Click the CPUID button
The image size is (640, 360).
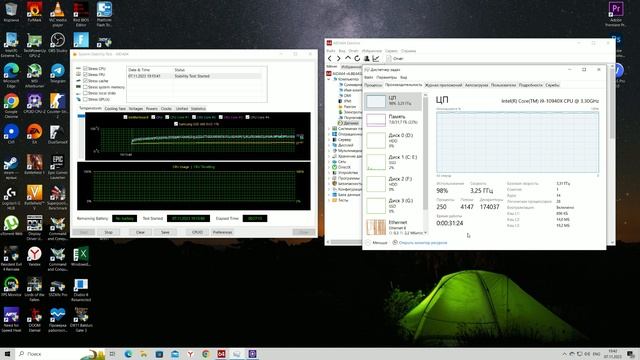197,232
